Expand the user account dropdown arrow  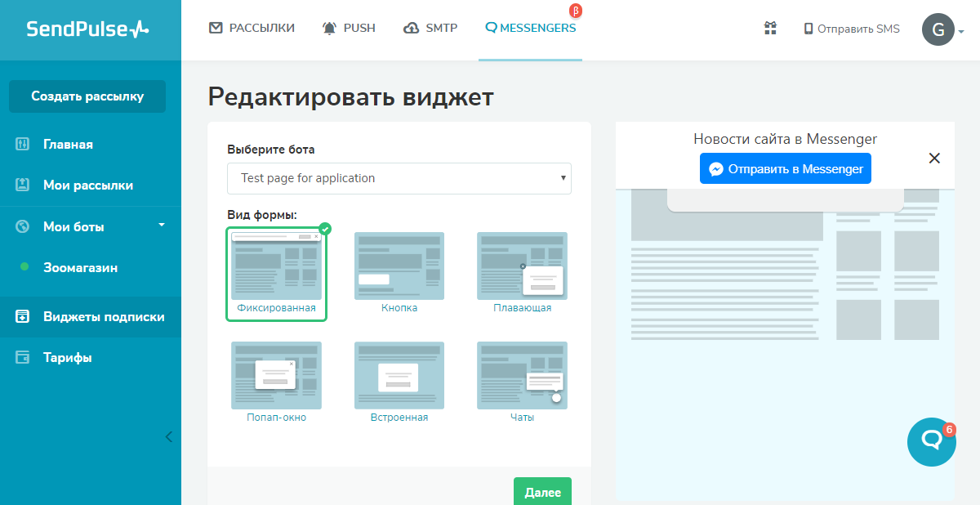(961, 32)
